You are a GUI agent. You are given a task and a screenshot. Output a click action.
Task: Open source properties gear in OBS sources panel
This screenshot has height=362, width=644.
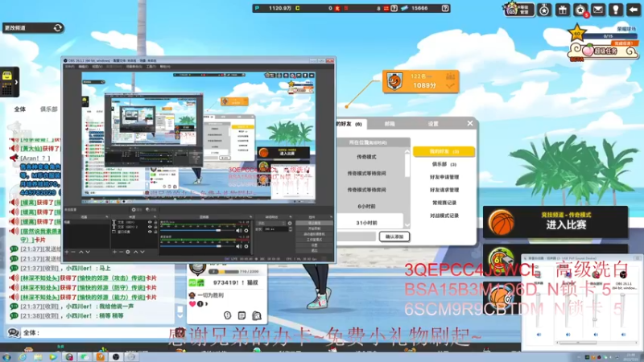(128, 252)
